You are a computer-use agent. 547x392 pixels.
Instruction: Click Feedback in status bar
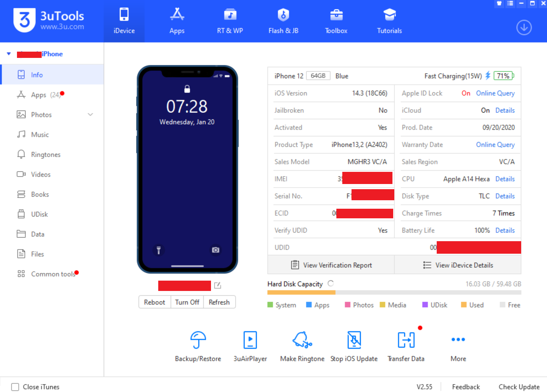click(x=466, y=387)
